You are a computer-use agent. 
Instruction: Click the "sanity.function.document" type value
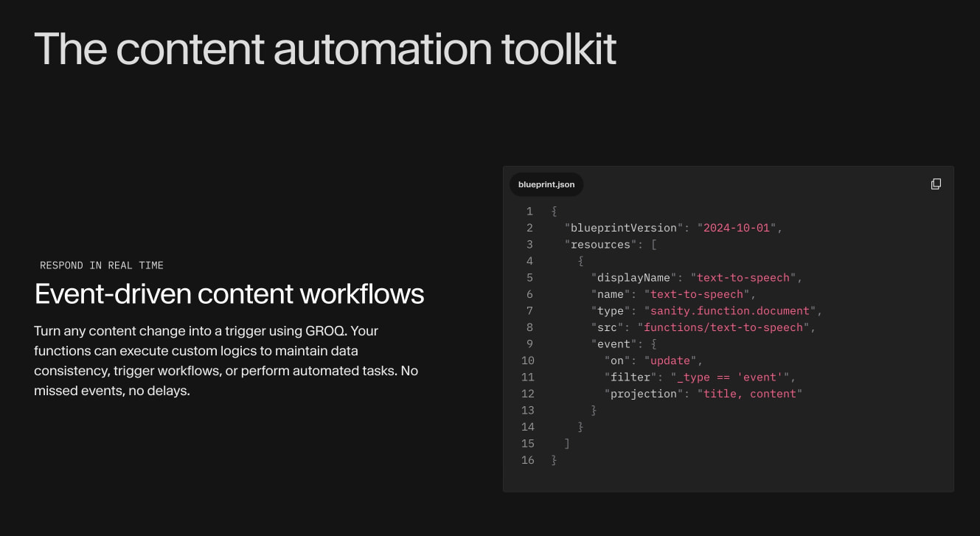pyautogui.click(x=729, y=310)
